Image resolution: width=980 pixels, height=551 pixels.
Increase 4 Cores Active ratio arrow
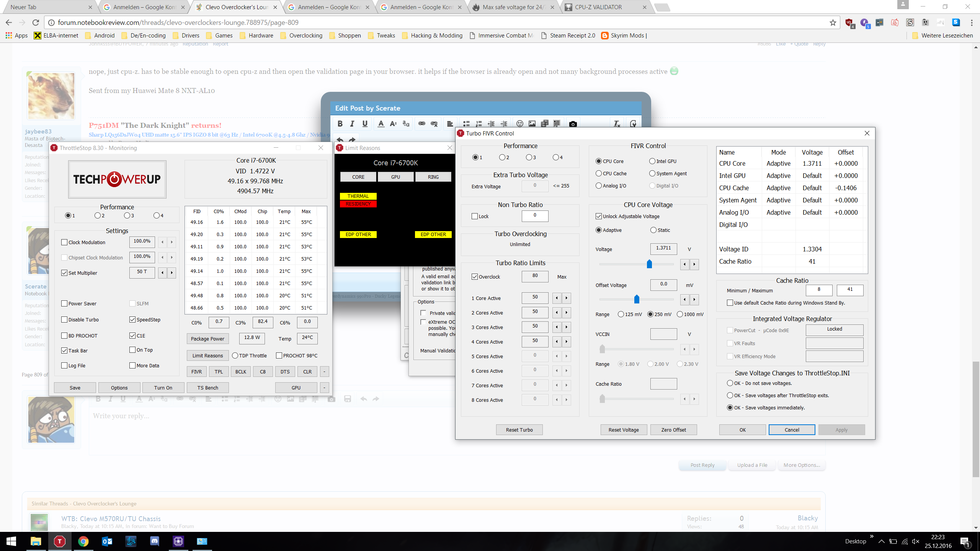(x=567, y=342)
